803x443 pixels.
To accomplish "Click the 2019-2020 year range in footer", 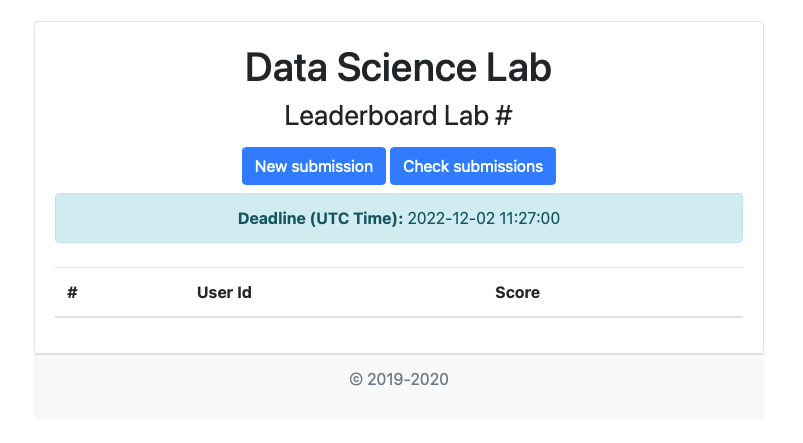I will 408,380.
